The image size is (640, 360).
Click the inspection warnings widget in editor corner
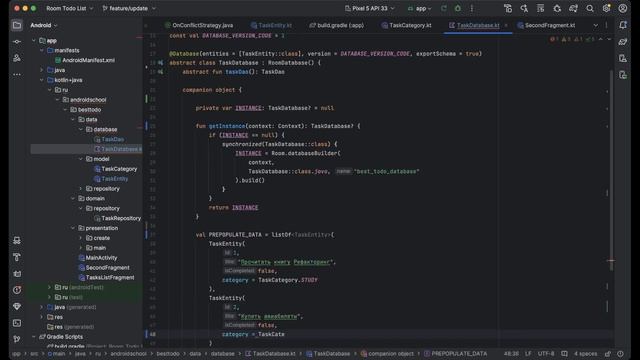click(572, 40)
